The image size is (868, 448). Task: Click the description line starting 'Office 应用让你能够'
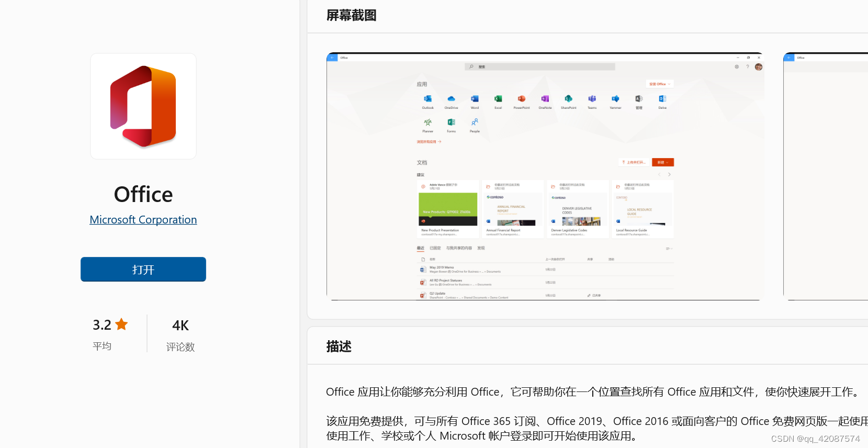coord(593,392)
